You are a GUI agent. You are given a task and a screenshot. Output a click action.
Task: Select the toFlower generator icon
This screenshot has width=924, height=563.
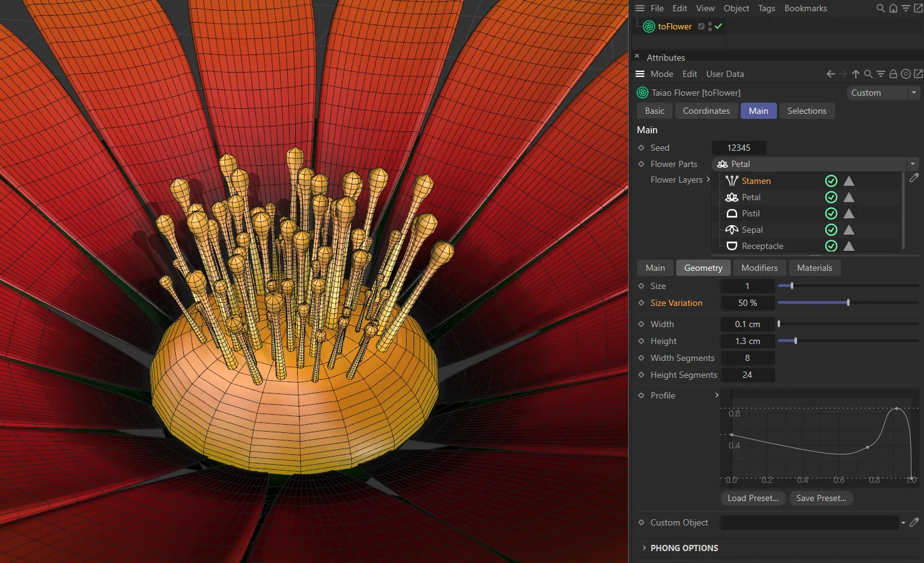point(648,26)
